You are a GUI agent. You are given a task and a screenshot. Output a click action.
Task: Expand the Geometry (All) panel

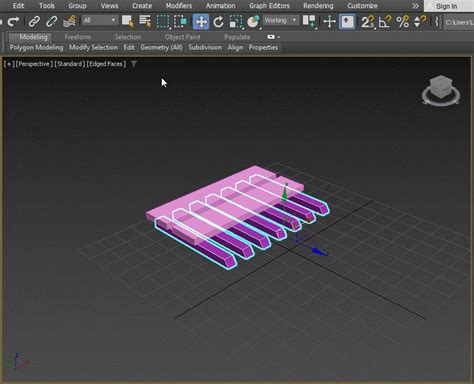click(x=161, y=47)
